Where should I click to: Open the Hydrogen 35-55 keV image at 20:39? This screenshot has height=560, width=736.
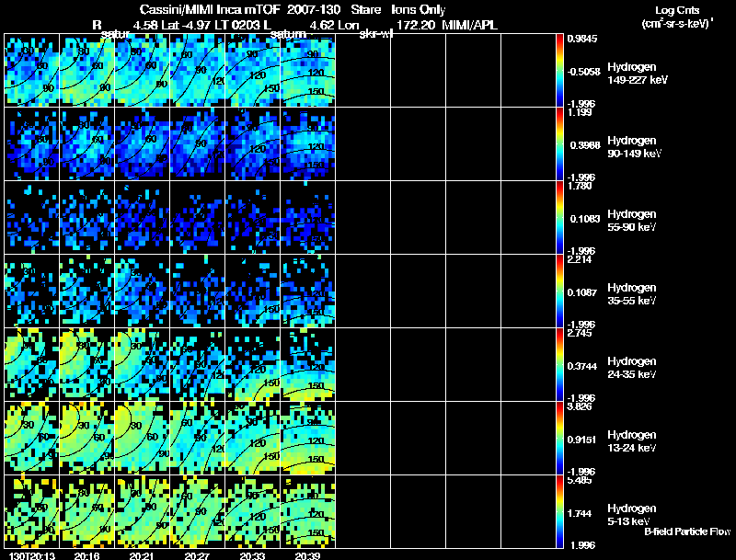coord(307,291)
